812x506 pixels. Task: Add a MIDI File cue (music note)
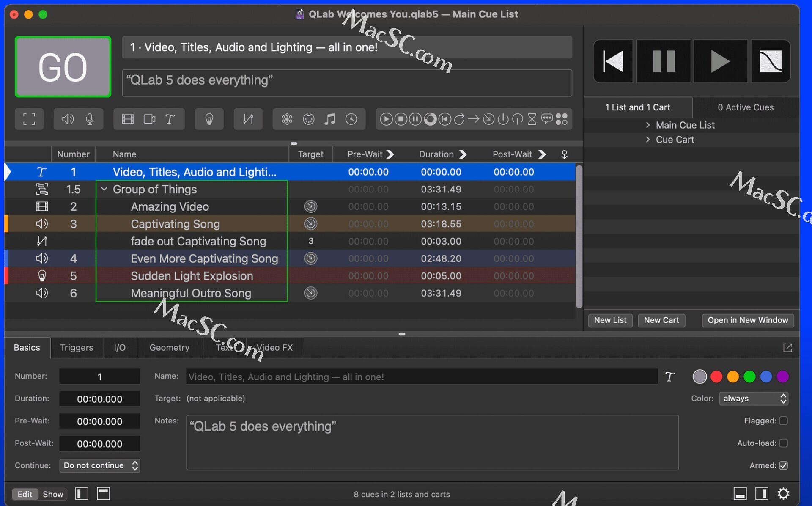tap(330, 119)
